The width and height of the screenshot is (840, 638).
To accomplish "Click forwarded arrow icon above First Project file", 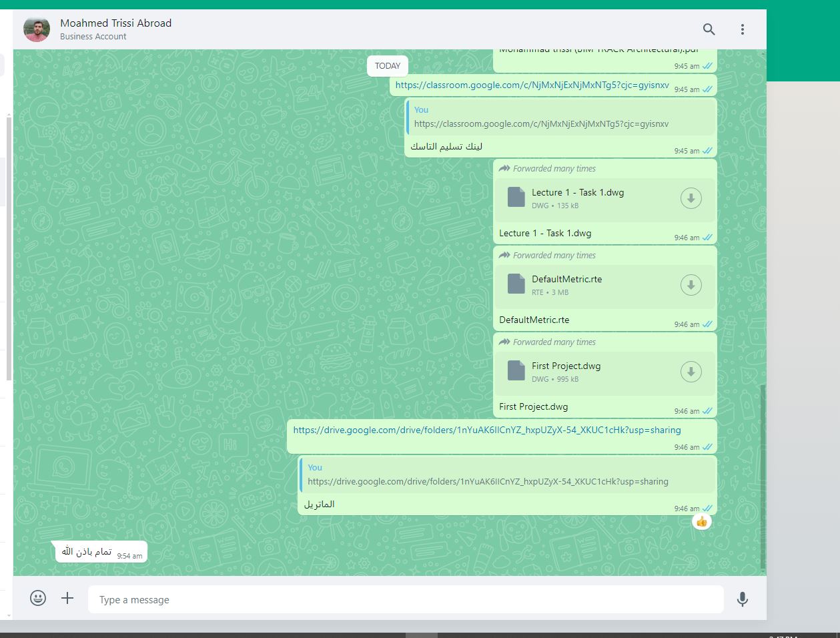I will coord(504,342).
